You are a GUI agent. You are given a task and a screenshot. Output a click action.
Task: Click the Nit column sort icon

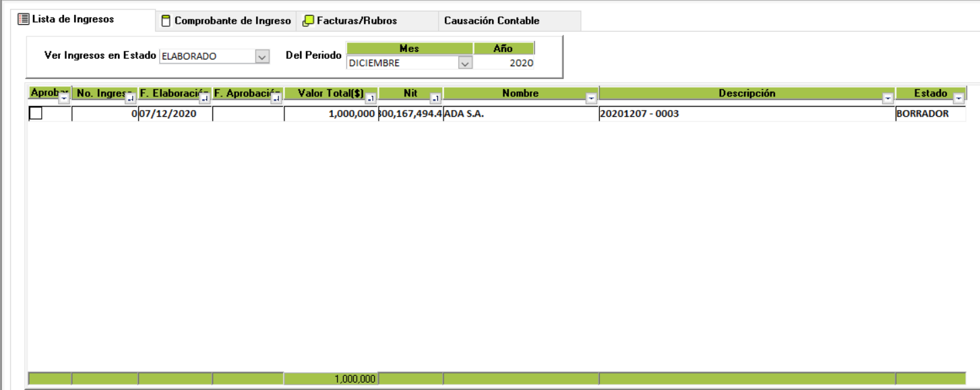(x=435, y=99)
